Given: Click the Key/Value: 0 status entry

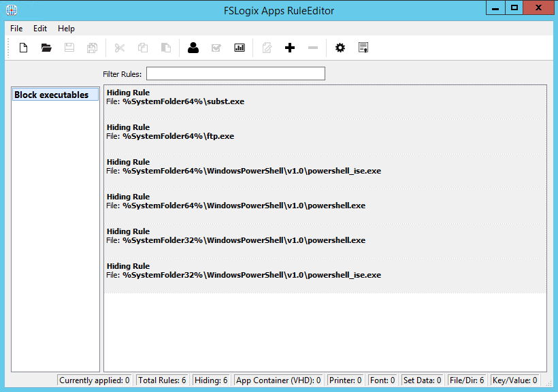Looking at the screenshot, I should click(x=515, y=380).
